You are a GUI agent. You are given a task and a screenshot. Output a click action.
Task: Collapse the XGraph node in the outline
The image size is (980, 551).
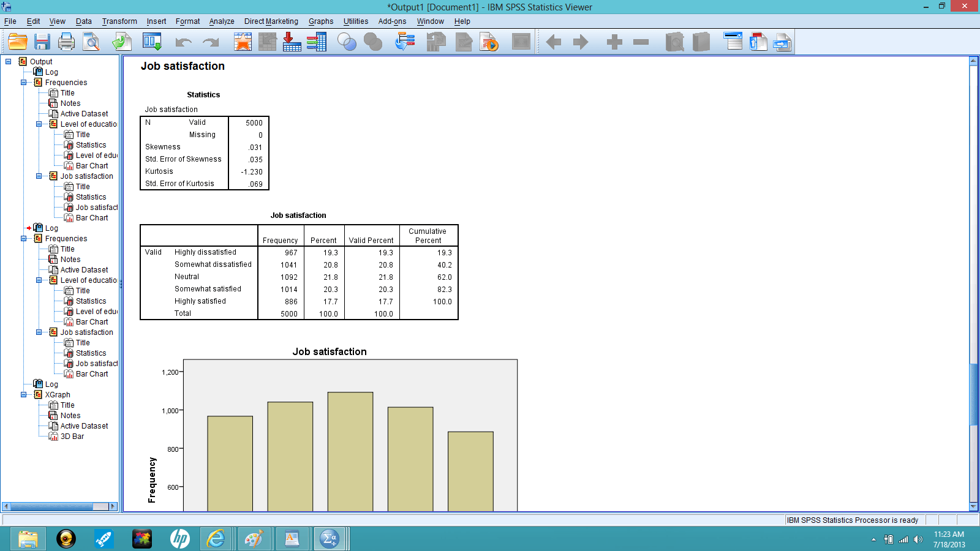[x=24, y=395]
